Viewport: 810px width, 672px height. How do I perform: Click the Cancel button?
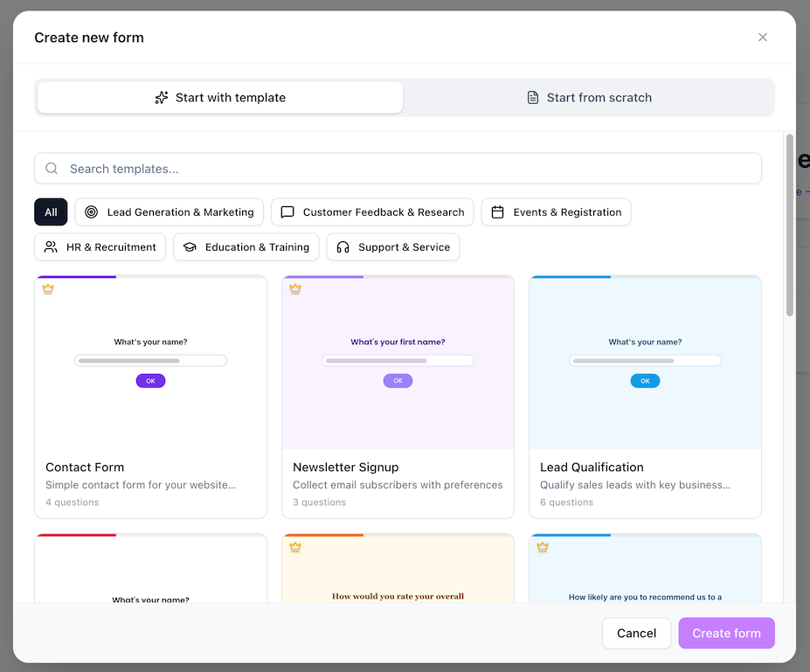(636, 634)
